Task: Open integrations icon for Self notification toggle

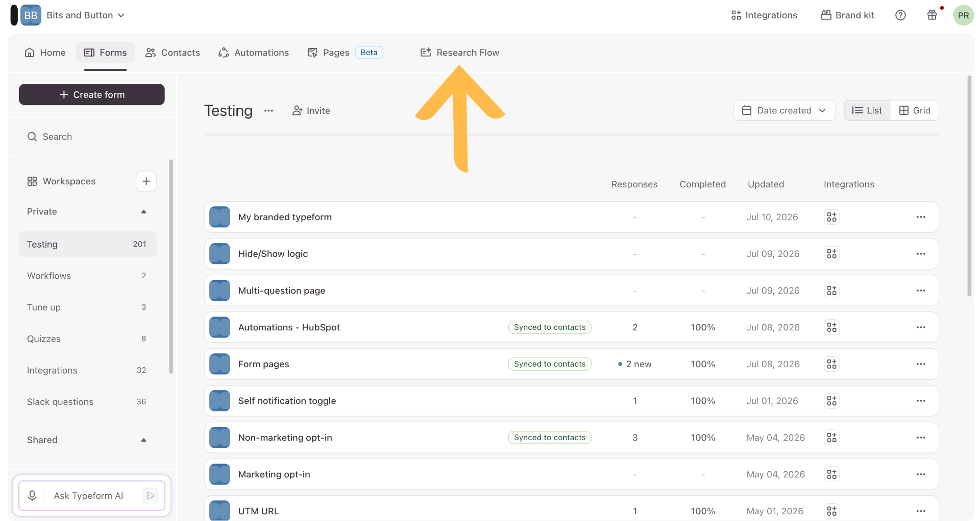Action: tap(832, 401)
